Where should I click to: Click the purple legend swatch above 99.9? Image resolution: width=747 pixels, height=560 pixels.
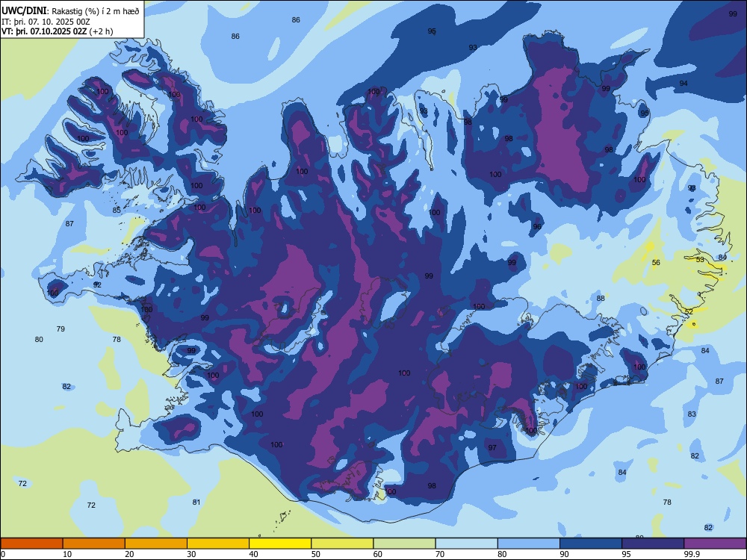tap(715, 544)
